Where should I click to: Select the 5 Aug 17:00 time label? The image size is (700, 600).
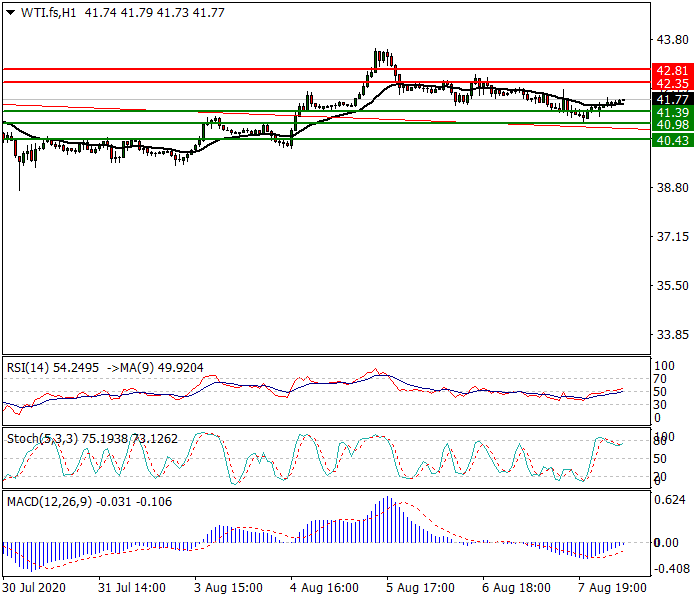click(x=421, y=588)
